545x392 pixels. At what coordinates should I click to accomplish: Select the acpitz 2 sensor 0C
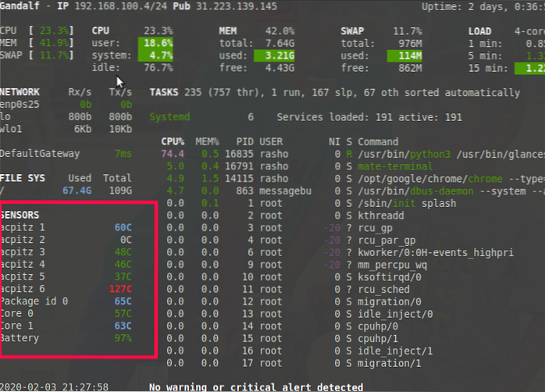coord(66,240)
